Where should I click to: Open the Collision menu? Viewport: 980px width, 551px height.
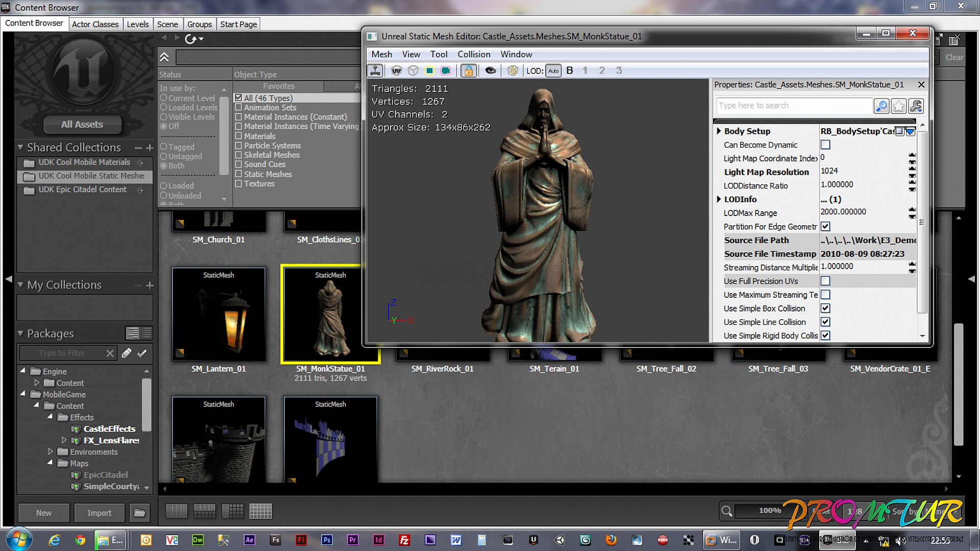[x=473, y=54]
